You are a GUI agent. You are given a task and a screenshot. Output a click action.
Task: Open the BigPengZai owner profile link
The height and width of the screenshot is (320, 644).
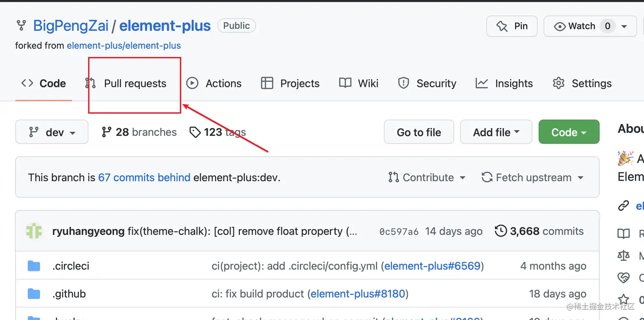(71, 26)
